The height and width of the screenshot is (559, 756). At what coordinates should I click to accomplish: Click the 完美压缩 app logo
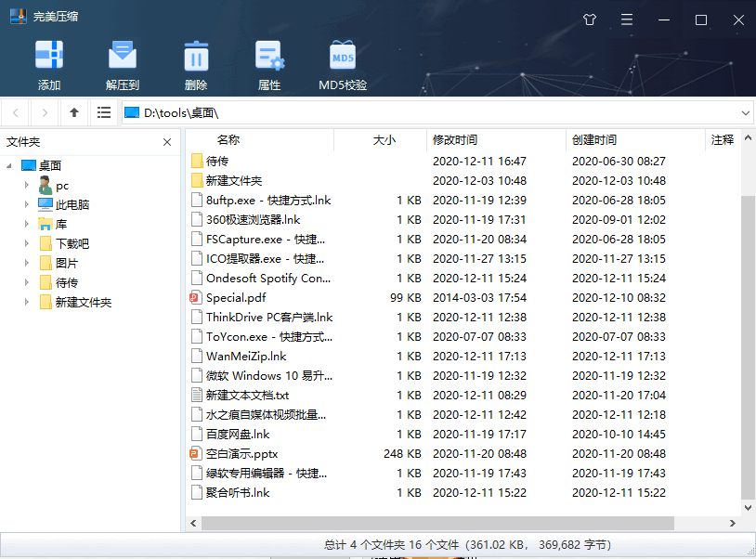coord(19,17)
